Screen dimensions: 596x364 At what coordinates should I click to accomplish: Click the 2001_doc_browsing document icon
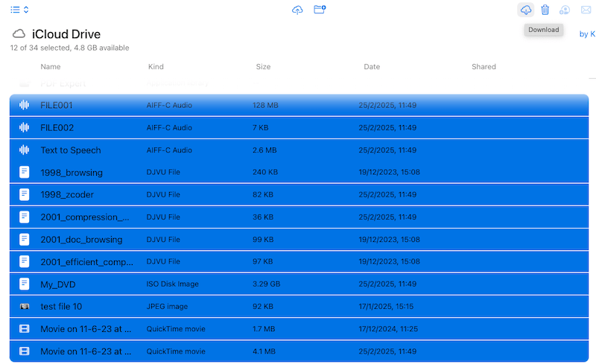[25, 240]
